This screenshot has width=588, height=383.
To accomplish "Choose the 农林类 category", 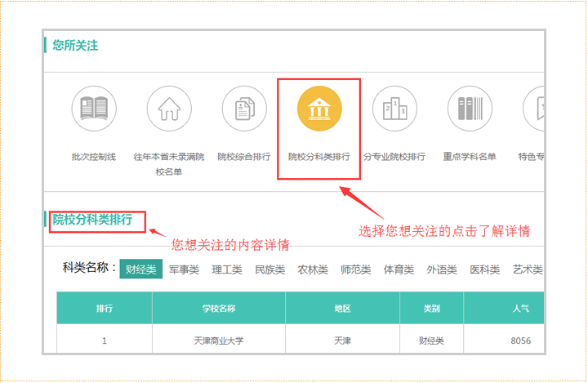I will click(x=313, y=269).
